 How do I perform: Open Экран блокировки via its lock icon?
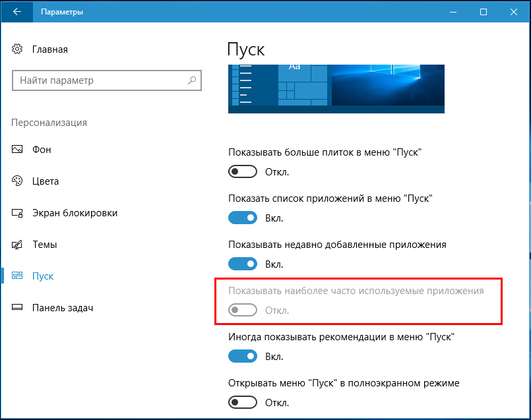pos(17,213)
